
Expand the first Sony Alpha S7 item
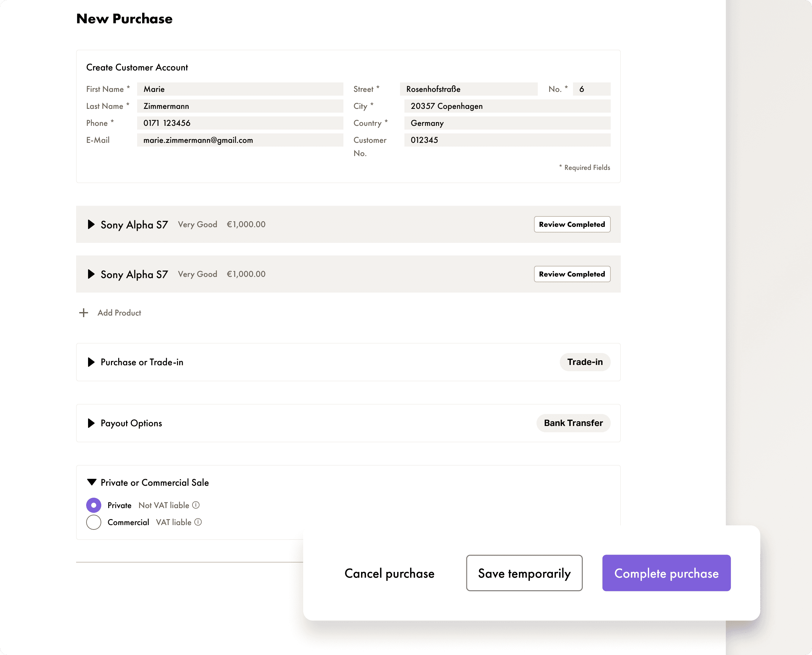(91, 225)
